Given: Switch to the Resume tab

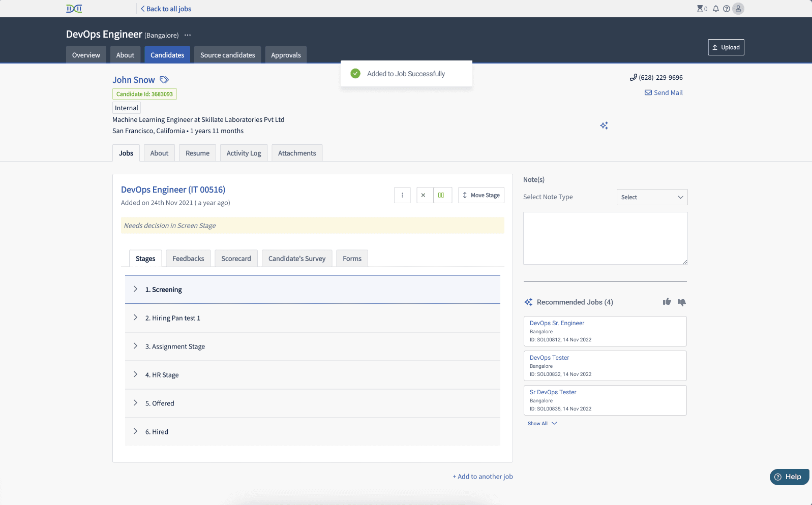Looking at the screenshot, I should coord(197,153).
